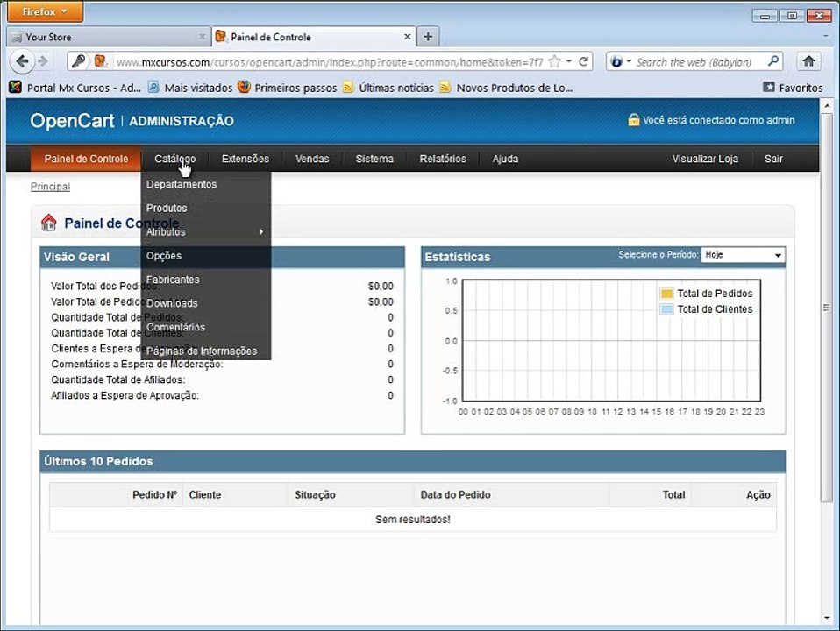Open Novos Produtos de Lo... bookmark
The width and height of the screenshot is (840, 631).
(x=506, y=88)
